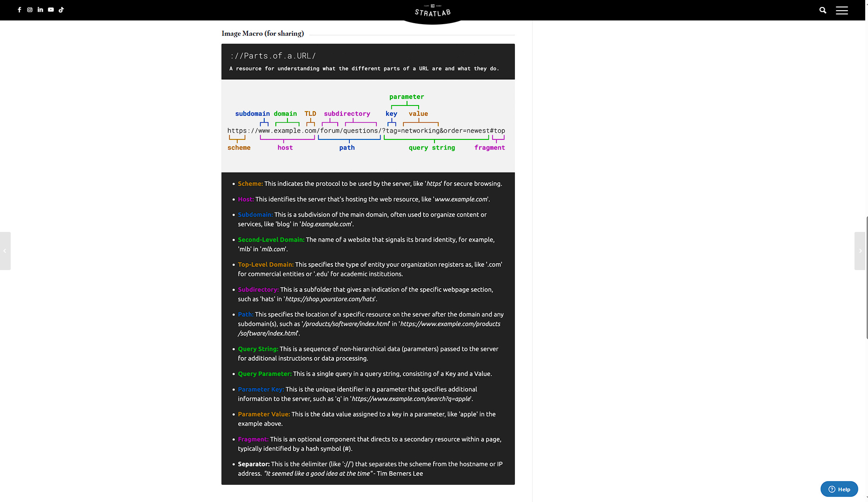Click the 'Query Parameter:' list term
The width and height of the screenshot is (868, 502).
coord(265,374)
